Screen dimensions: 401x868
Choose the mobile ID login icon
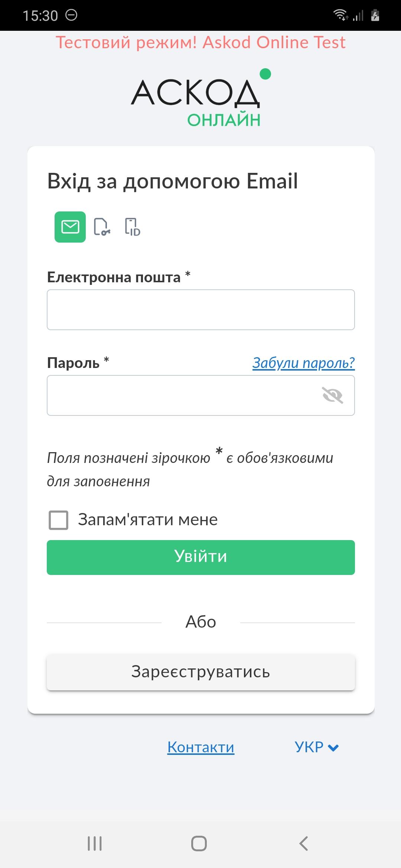(x=133, y=227)
